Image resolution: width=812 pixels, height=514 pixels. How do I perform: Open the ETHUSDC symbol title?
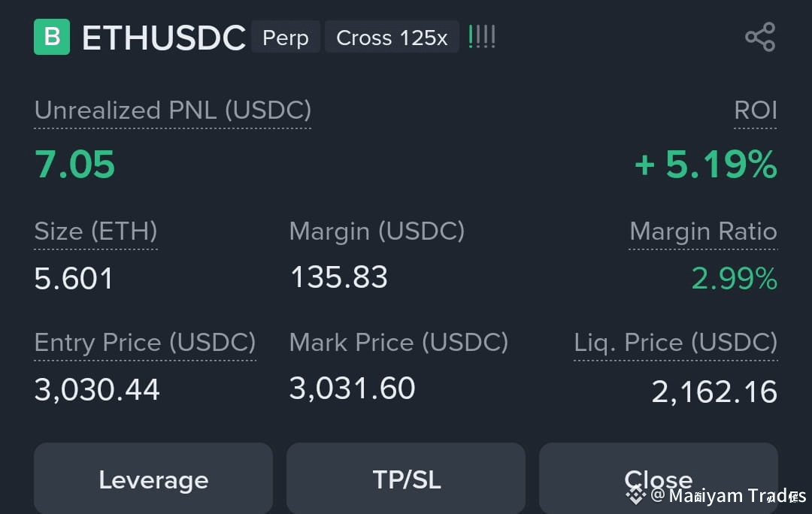(x=164, y=38)
